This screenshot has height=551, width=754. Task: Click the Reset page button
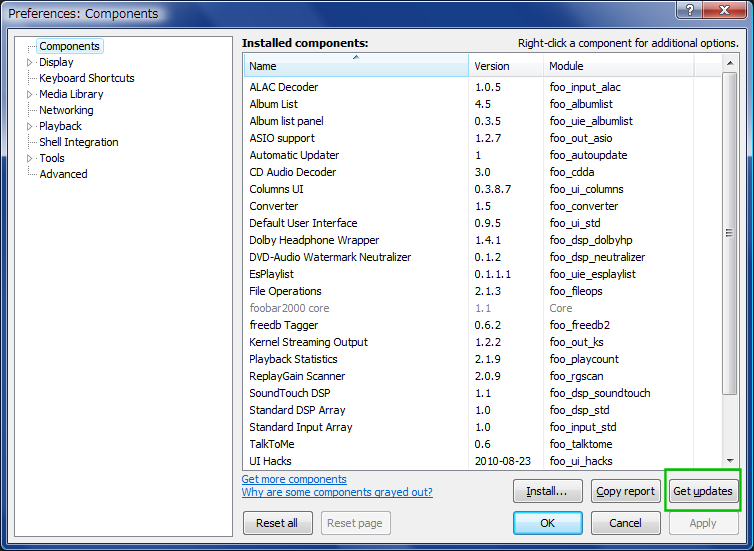pos(355,523)
